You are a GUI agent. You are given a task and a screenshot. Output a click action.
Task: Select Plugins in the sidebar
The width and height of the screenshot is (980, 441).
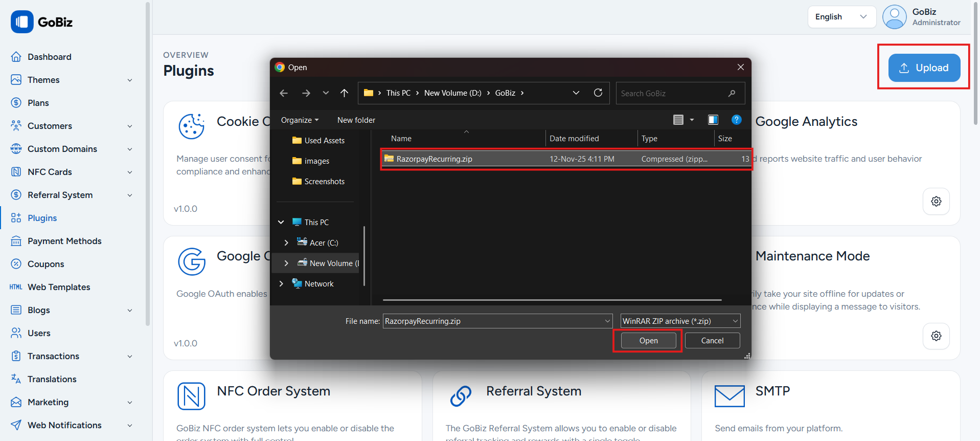42,218
